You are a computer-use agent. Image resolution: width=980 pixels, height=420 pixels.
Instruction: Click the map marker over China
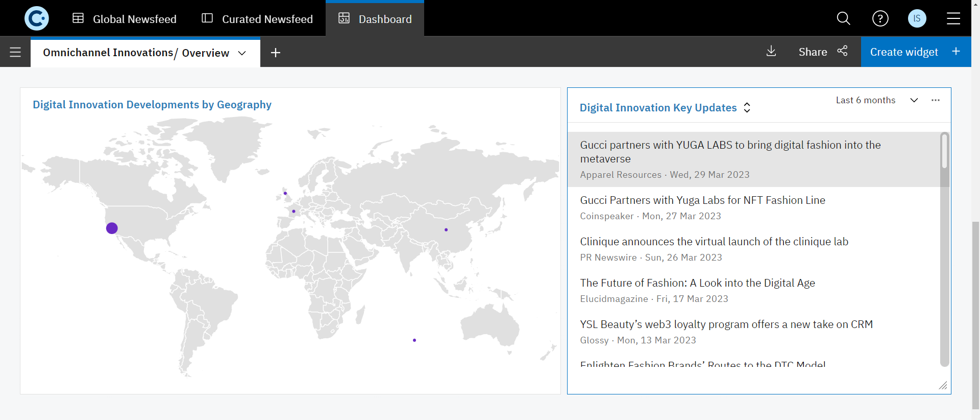tap(446, 230)
